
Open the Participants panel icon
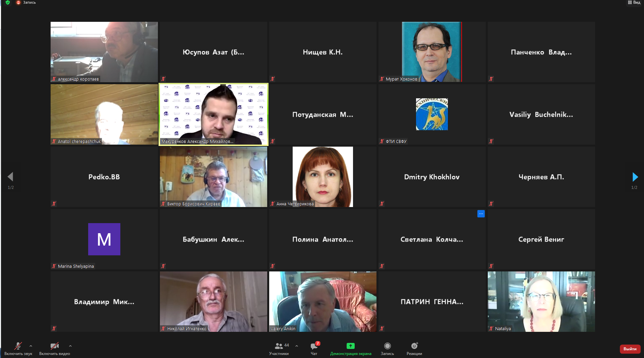(279, 346)
